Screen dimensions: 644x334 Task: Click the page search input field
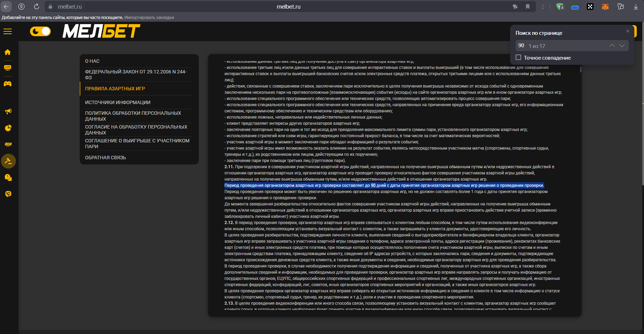pyautogui.click(x=563, y=45)
